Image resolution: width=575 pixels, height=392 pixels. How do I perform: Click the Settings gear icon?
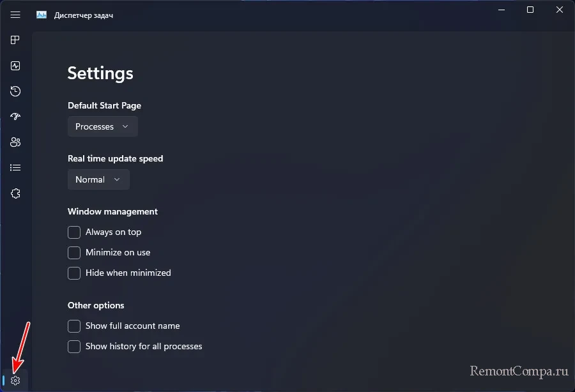pos(15,381)
